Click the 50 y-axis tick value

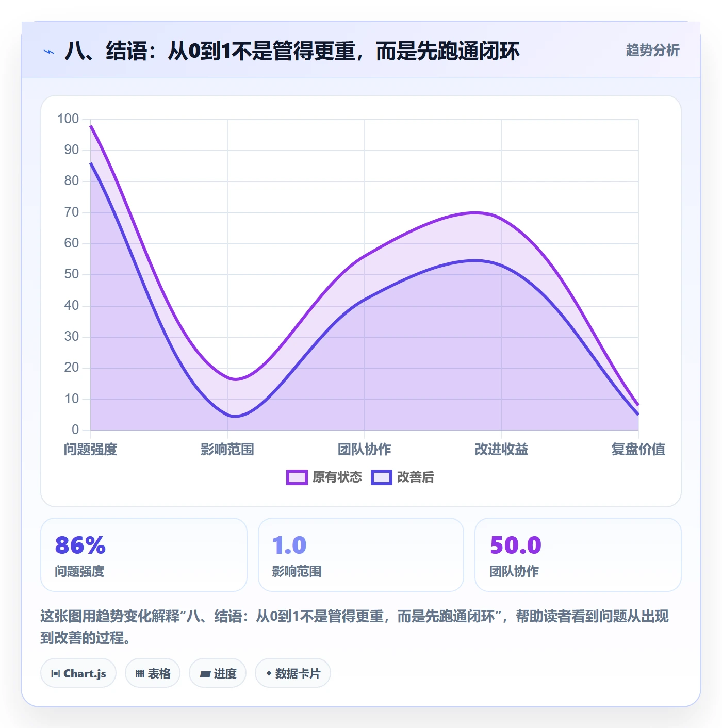coord(72,274)
